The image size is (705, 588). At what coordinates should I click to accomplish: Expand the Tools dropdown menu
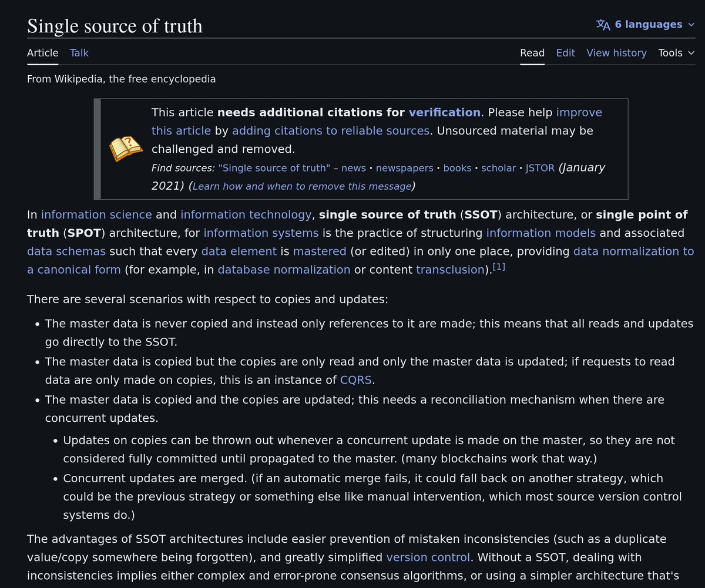(x=676, y=53)
